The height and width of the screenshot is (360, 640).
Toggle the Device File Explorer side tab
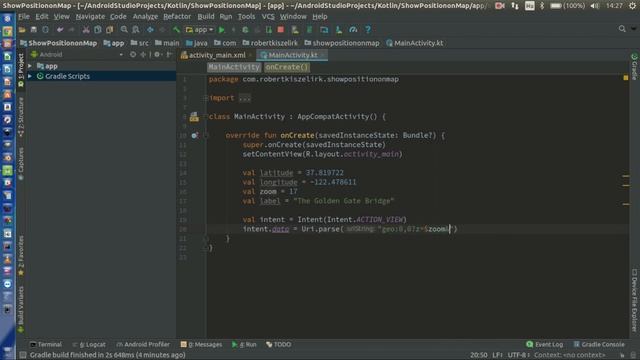[634, 300]
